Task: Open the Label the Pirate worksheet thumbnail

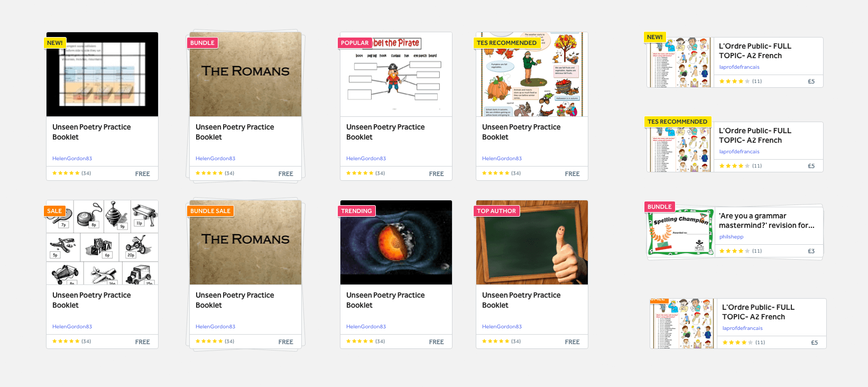Action: click(x=396, y=75)
